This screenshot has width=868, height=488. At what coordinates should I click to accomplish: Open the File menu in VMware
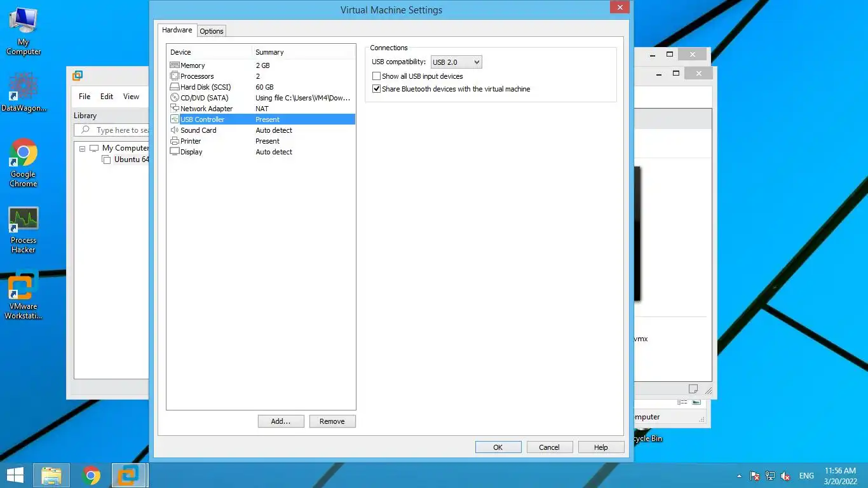tap(85, 97)
